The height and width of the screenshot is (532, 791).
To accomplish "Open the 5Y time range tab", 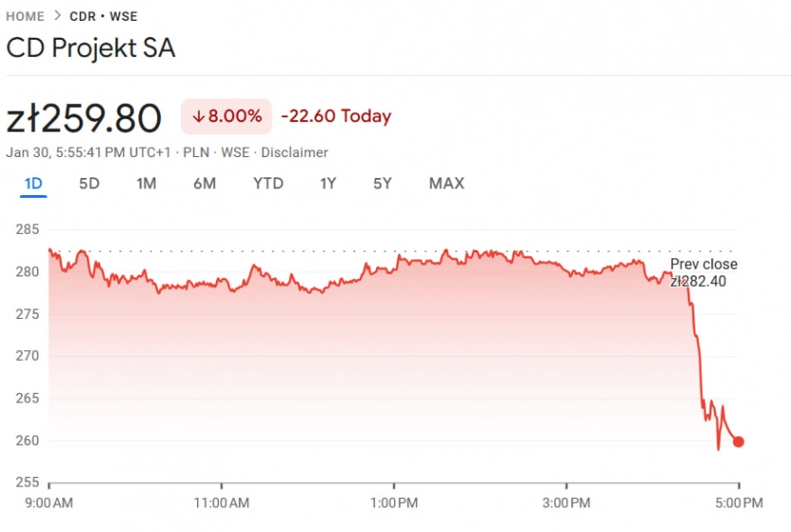I will tap(382, 183).
